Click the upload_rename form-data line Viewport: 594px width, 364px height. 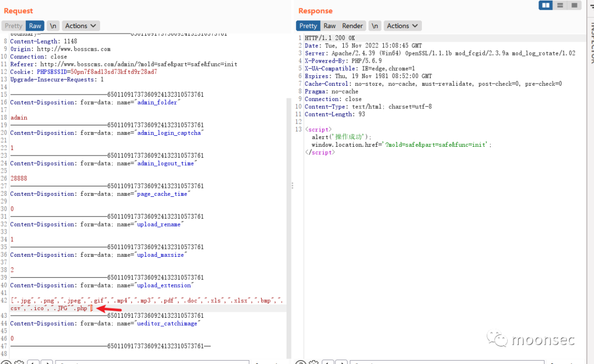(97, 224)
